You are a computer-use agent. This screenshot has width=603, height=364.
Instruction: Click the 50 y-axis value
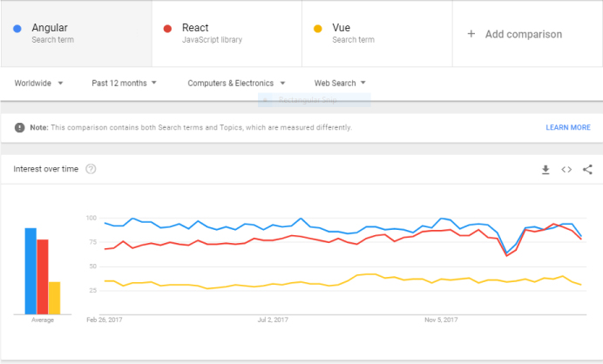click(x=92, y=266)
